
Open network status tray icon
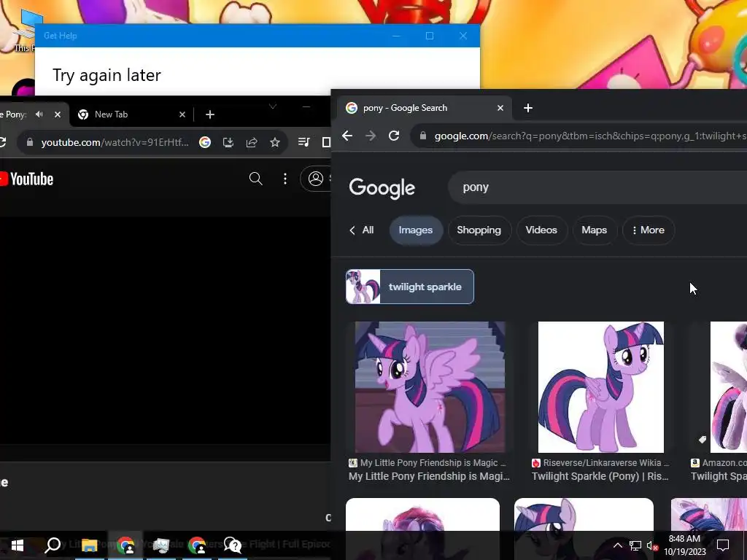[635, 545]
